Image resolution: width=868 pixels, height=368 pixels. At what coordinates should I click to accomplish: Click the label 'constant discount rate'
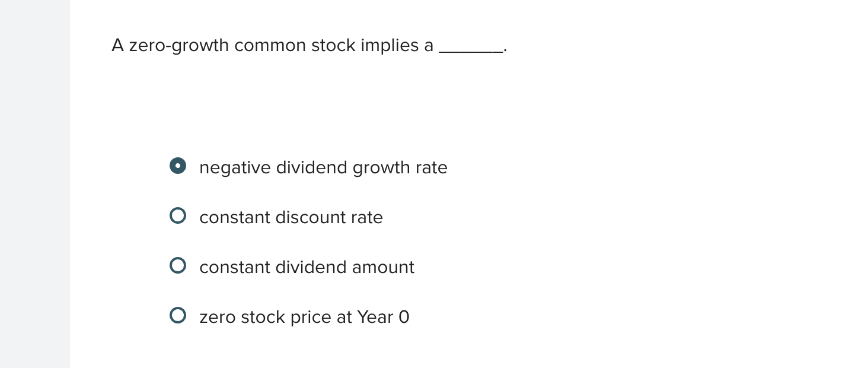tap(291, 218)
